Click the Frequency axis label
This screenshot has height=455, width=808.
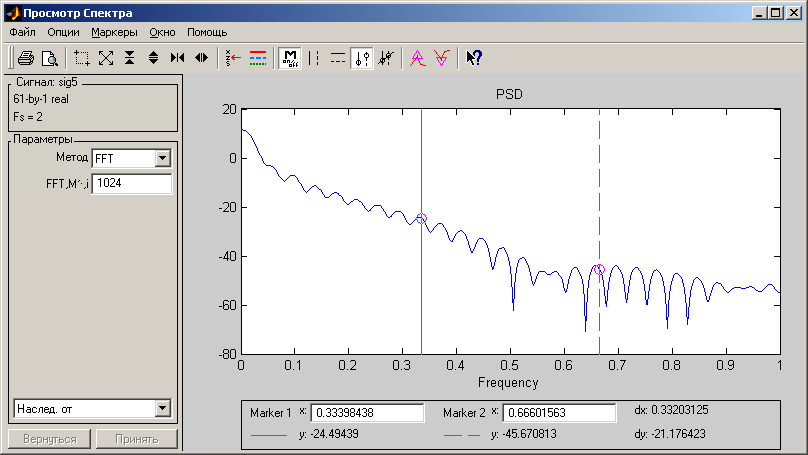(x=508, y=382)
